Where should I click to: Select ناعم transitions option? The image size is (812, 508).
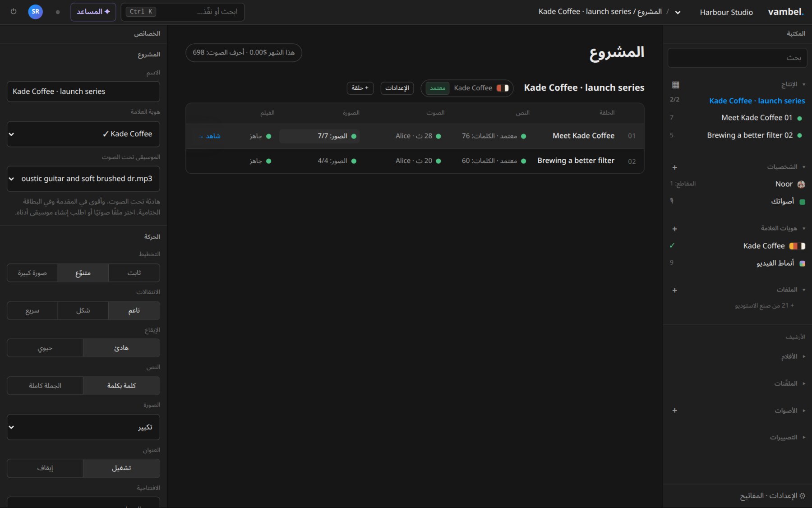pyautogui.click(x=134, y=311)
